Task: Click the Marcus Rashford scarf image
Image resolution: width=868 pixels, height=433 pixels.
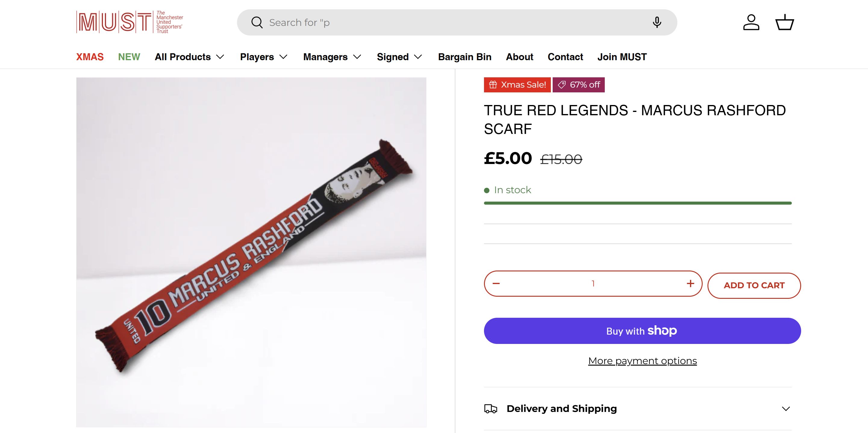Action: pos(251,252)
